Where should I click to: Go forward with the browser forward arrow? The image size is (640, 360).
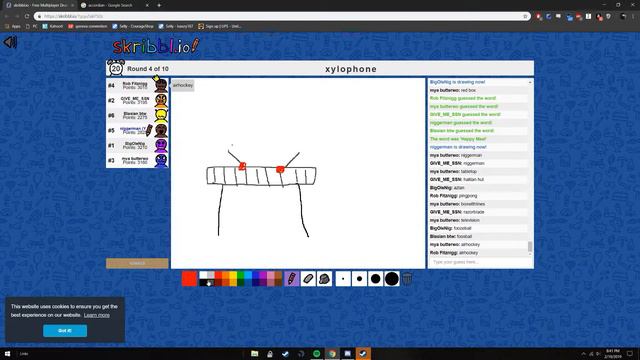17,16
